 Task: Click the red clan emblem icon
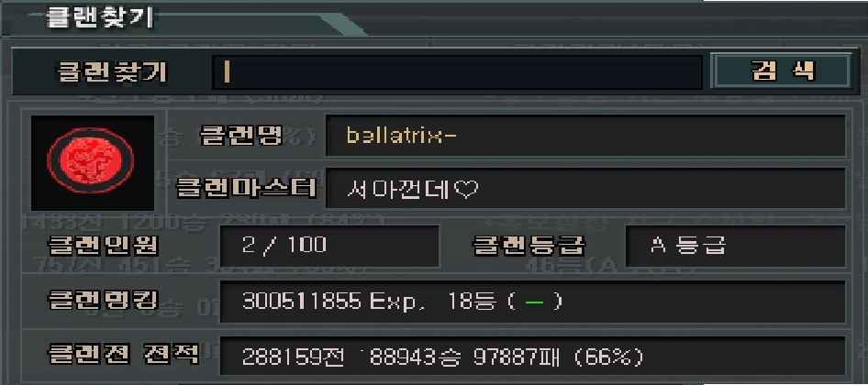[91, 163]
